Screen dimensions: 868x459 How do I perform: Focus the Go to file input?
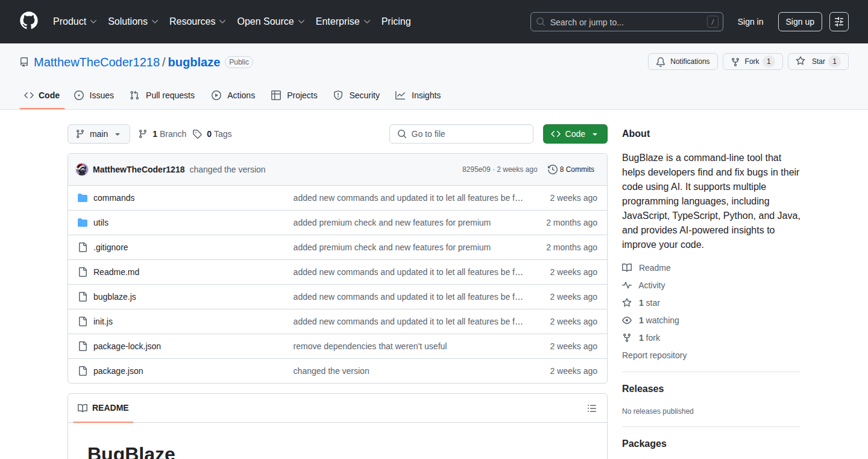[x=462, y=134]
